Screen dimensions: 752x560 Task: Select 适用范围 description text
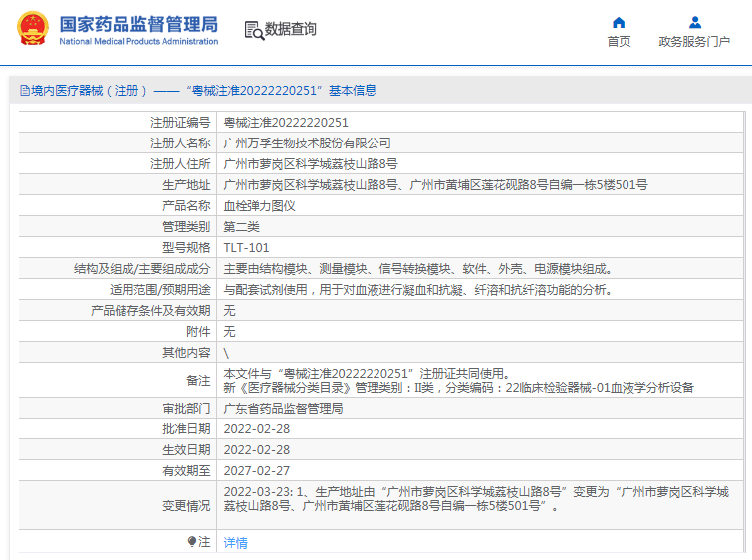pos(417,290)
